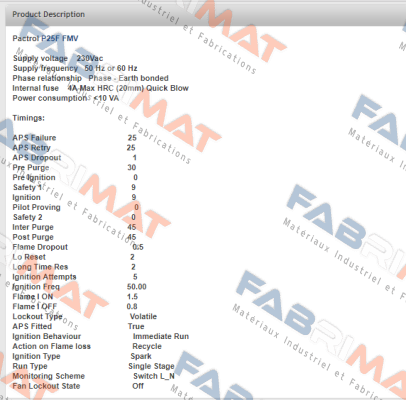
Task: Click the Power consumption <10 VA line
Action: (66, 98)
